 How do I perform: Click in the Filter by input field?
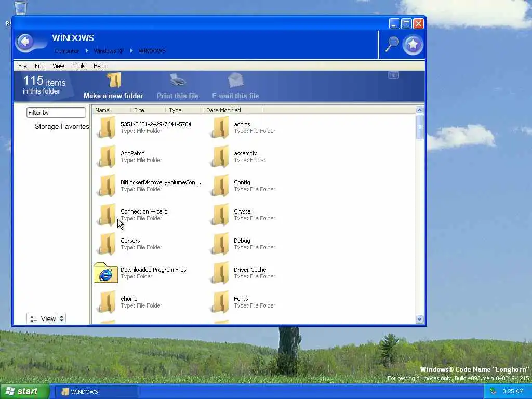click(56, 113)
